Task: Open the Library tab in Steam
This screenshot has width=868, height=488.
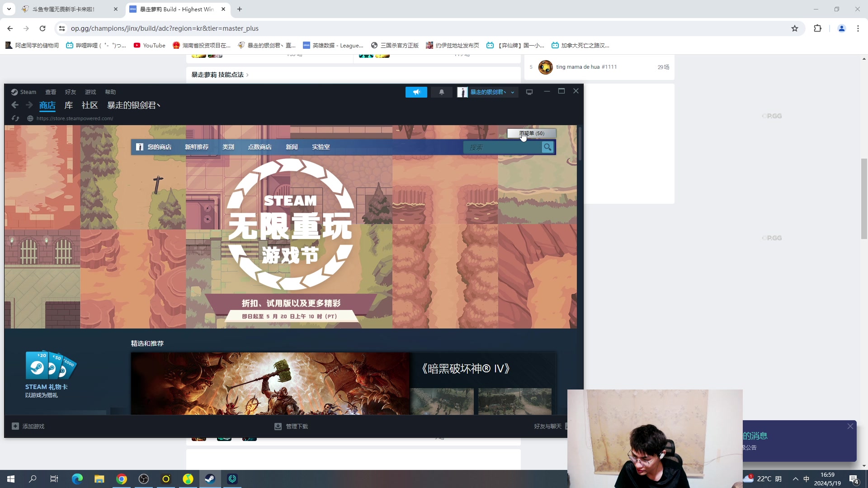Action: (x=69, y=105)
